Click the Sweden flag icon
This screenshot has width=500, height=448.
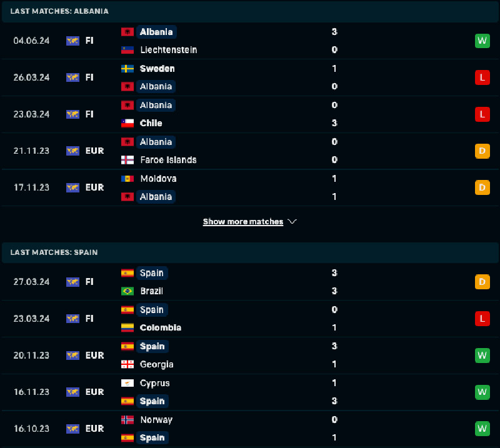click(127, 69)
